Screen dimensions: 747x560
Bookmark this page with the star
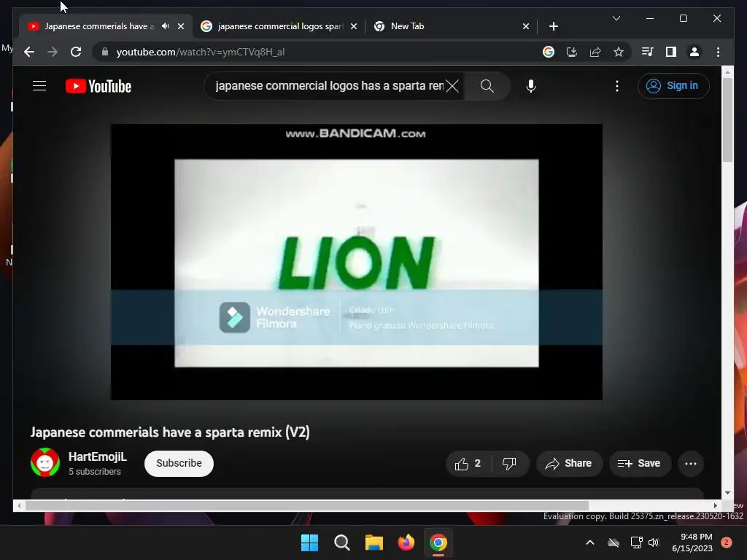click(619, 52)
